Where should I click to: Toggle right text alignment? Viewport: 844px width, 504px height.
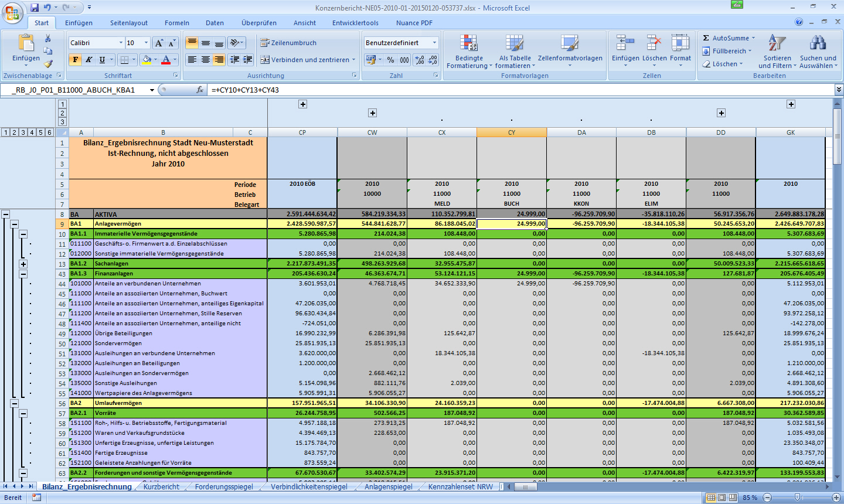pyautogui.click(x=219, y=60)
